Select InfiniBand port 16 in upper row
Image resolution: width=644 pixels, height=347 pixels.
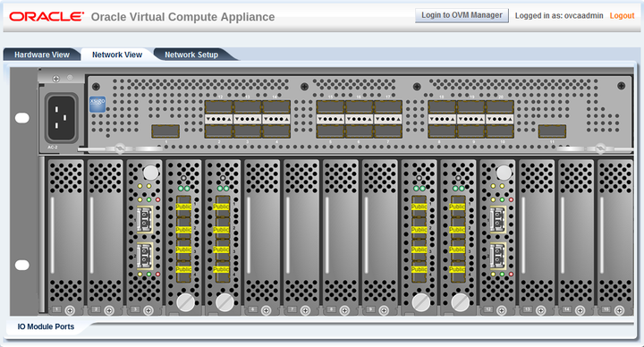pos(360,106)
